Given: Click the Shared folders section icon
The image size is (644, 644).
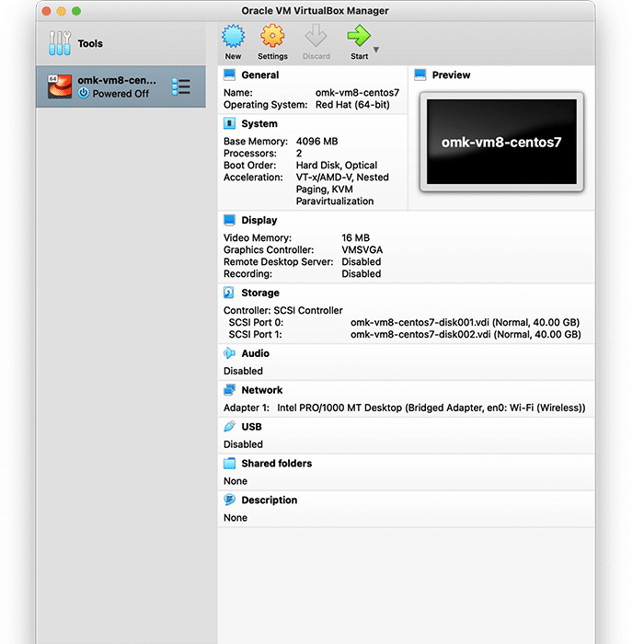Looking at the screenshot, I should pos(229,464).
